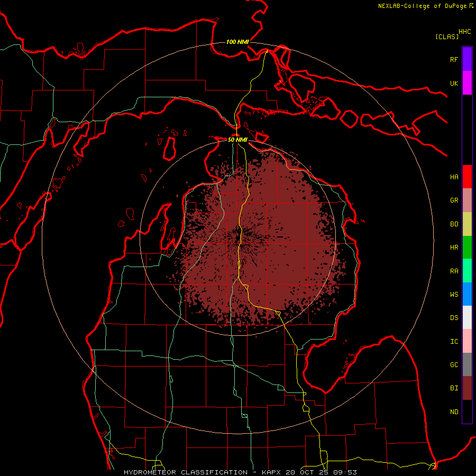476x476 pixels.
Task: Click the HA red legend swatch
Action: 467,177
